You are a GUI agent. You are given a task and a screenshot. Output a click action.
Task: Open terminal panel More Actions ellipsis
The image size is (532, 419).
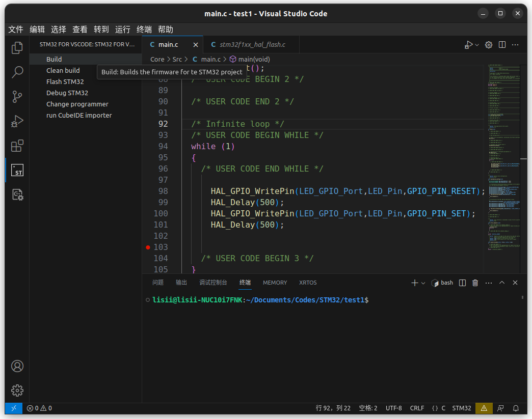tap(489, 283)
